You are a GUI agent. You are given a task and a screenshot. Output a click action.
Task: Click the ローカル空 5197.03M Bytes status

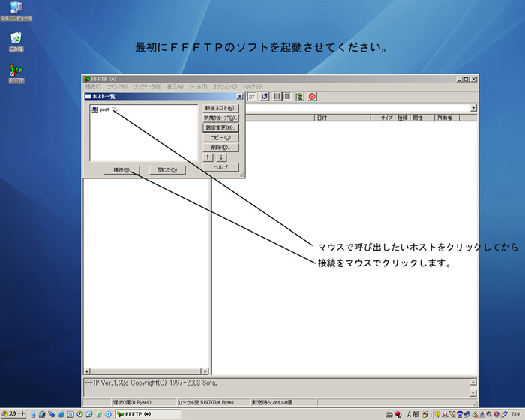pos(206,402)
